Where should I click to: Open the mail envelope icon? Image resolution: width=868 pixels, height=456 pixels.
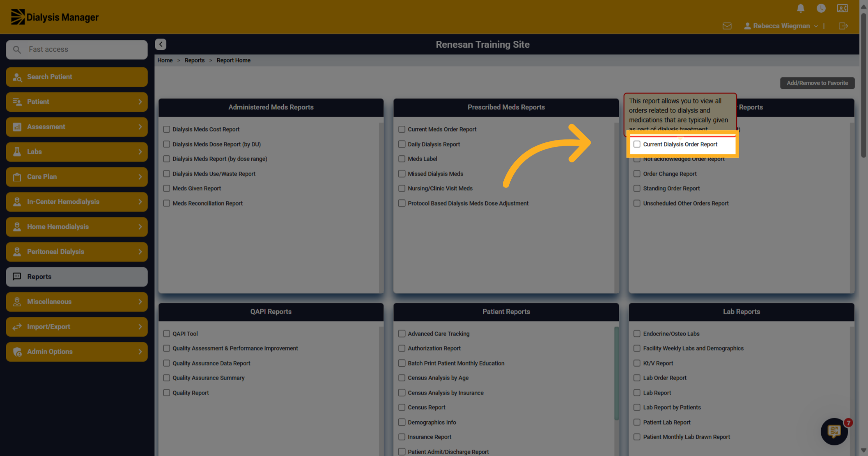coord(727,26)
